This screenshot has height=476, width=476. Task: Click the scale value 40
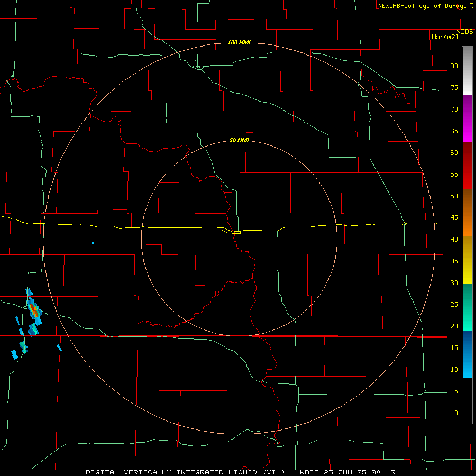[x=454, y=240]
